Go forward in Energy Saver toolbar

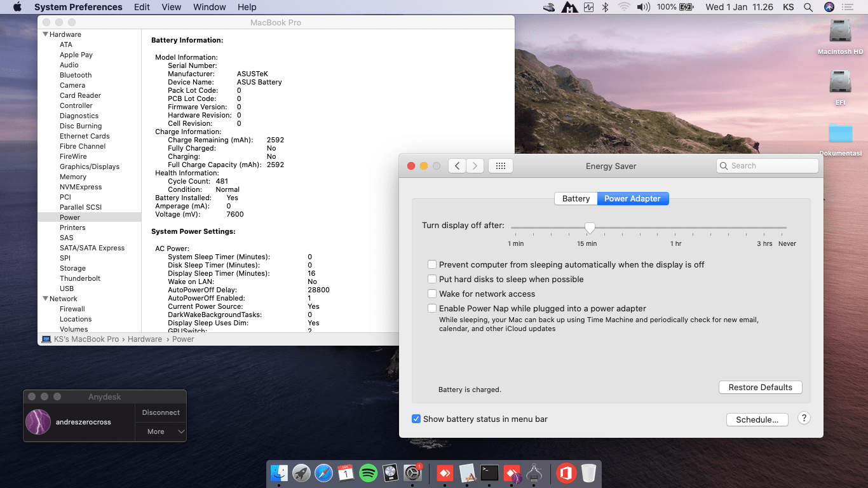[x=475, y=166]
